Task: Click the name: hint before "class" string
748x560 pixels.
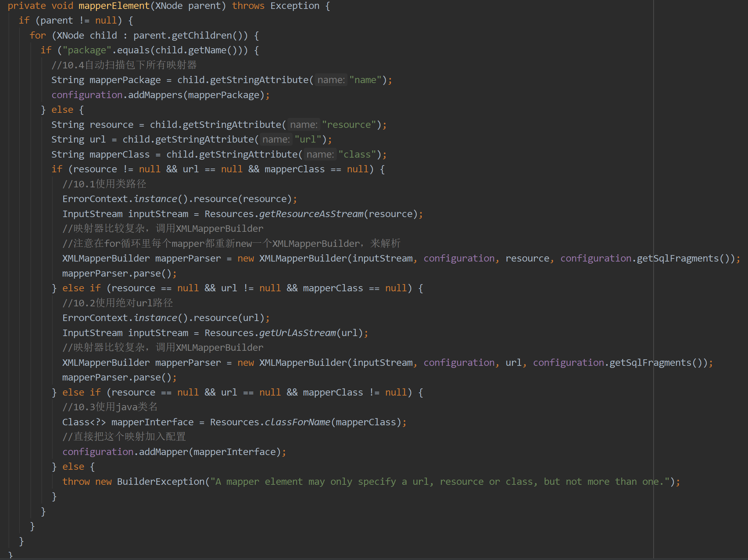Action: click(320, 155)
